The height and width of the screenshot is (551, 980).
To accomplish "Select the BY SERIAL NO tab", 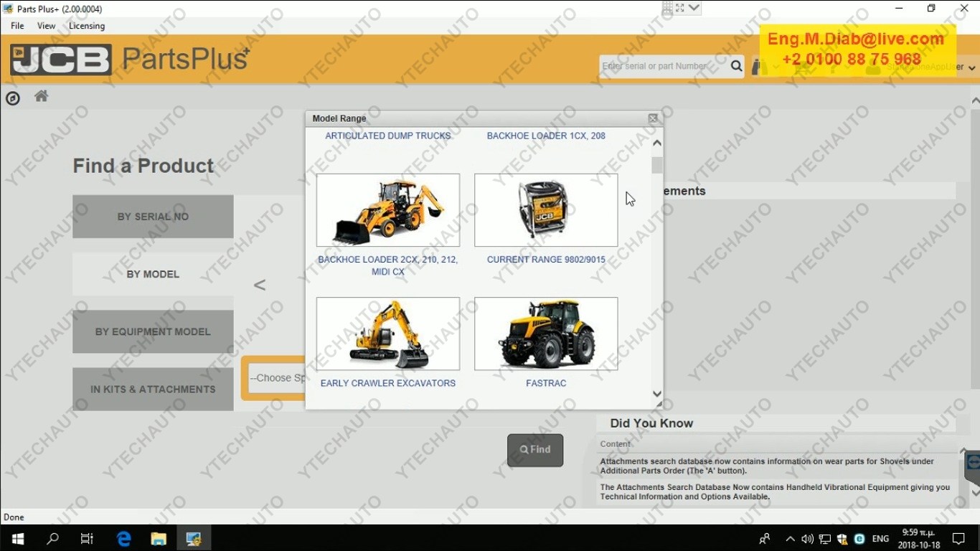I will pyautogui.click(x=153, y=217).
